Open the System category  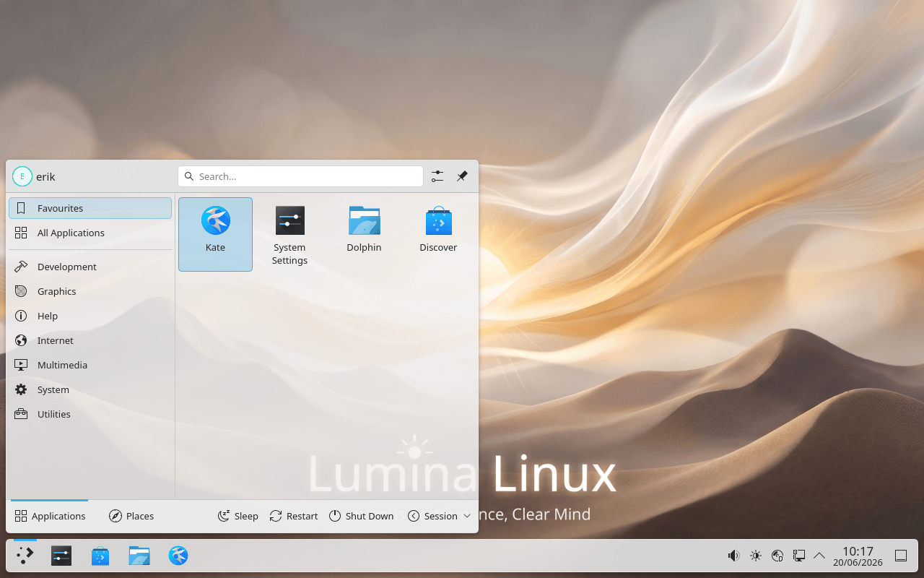click(x=90, y=389)
